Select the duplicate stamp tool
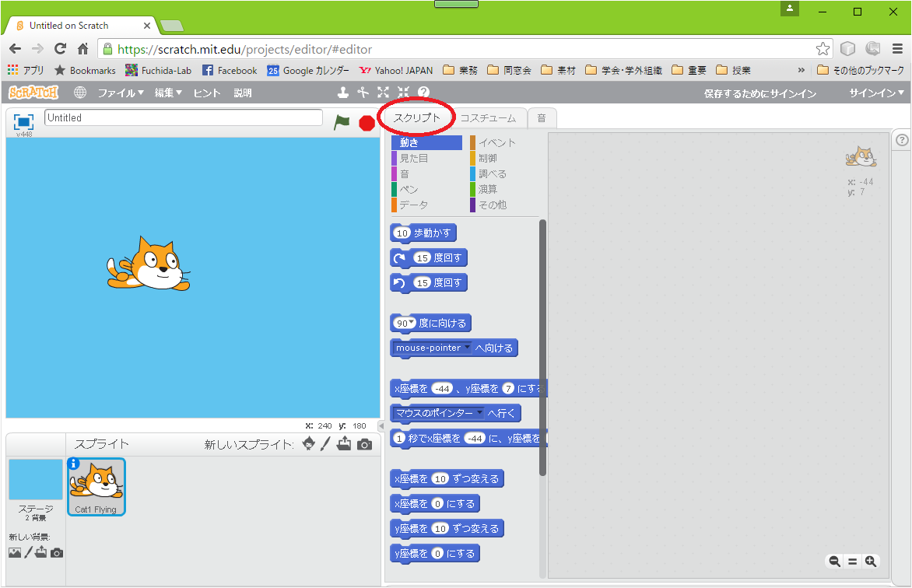912x588 pixels. tap(343, 93)
